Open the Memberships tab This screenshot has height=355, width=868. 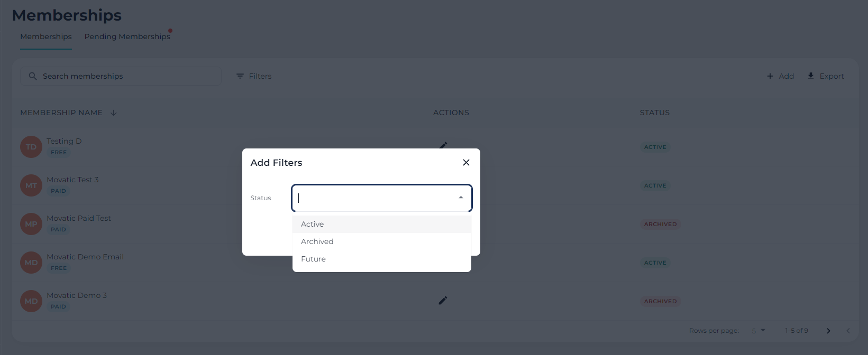point(46,36)
